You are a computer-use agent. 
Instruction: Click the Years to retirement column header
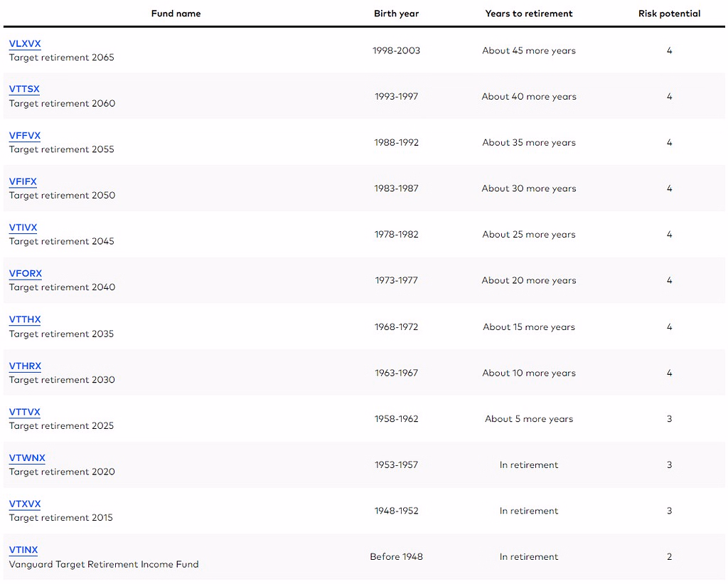coord(529,14)
